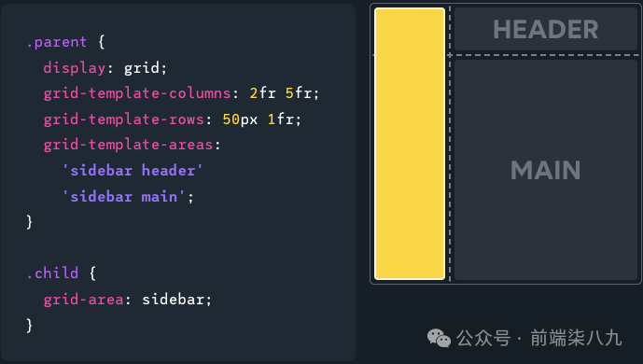The image size is (643, 364).
Task: Click the .parent selector in code
Action: coord(57,42)
